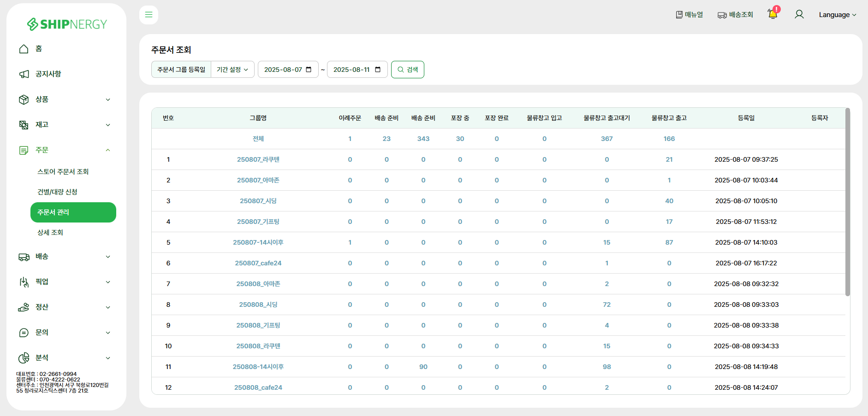The height and width of the screenshot is (416, 868).
Task: Click the Home house icon in sidebar
Action: point(24,49)
